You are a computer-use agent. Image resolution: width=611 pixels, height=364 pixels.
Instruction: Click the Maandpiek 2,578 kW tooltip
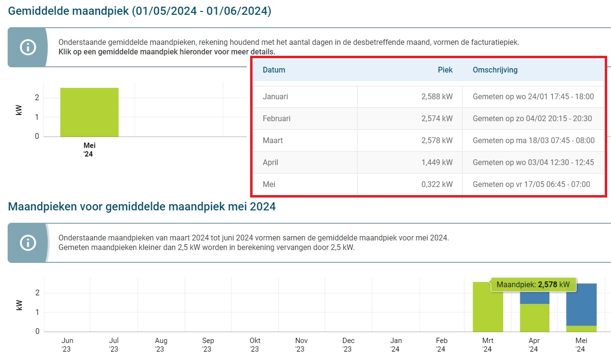tap(533, 284)
